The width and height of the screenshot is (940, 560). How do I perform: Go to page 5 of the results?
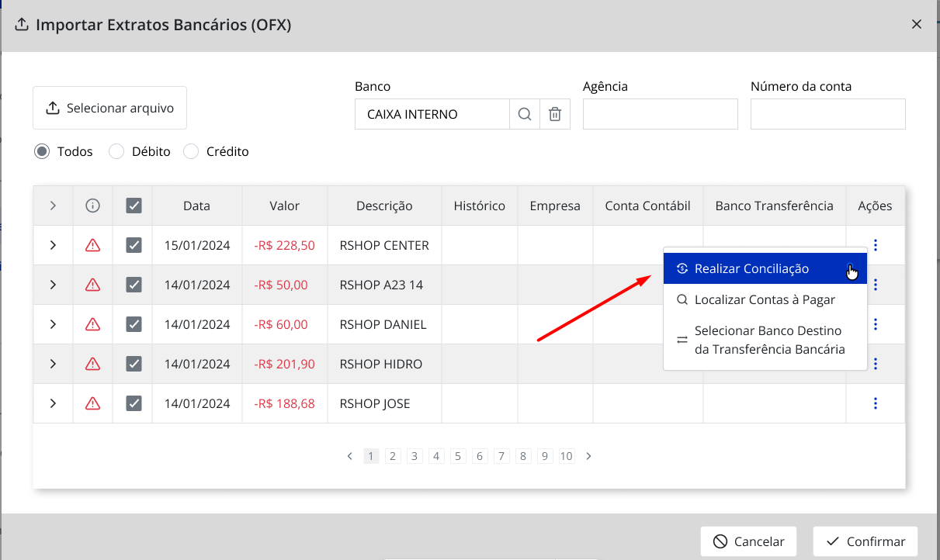458,456
